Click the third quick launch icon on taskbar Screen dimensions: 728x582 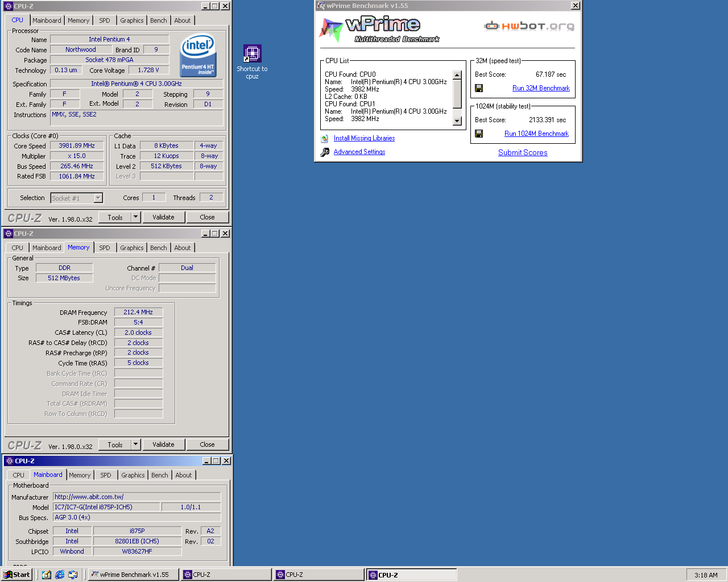(x=73, y=575)
